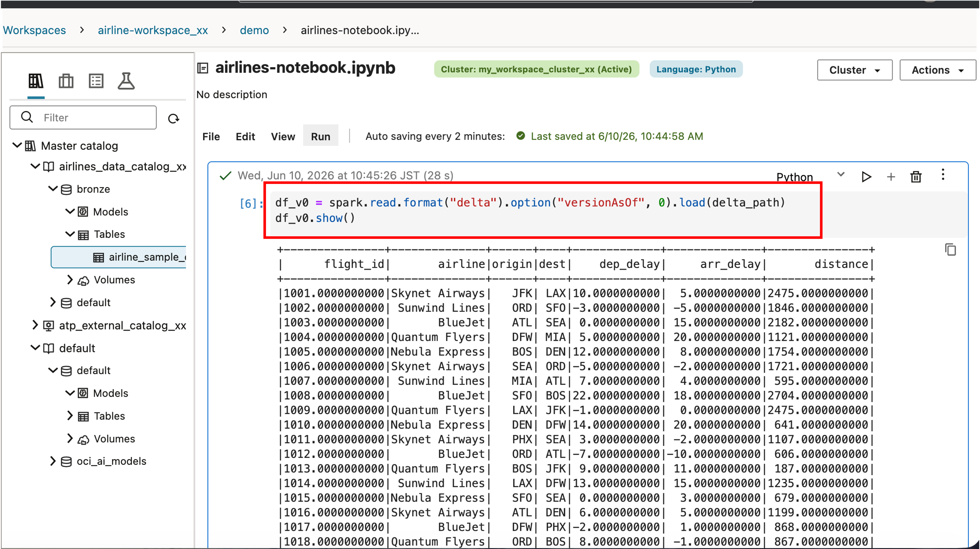
Task: Expand Volumes under bronze
Action: [x=70, y=279]
